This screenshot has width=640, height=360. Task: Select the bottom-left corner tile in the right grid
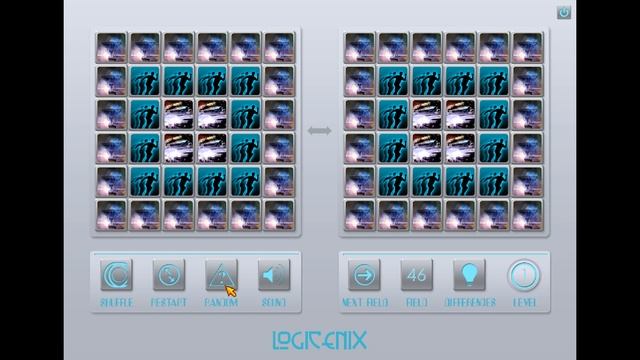coord(360,215)
